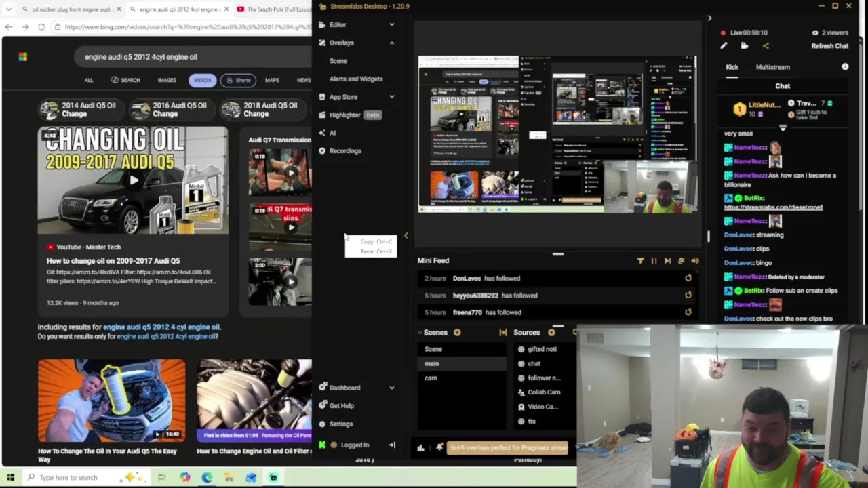Replay the freena770 follow alert
The width and height of the screenshot is (868, 488).
688,312
